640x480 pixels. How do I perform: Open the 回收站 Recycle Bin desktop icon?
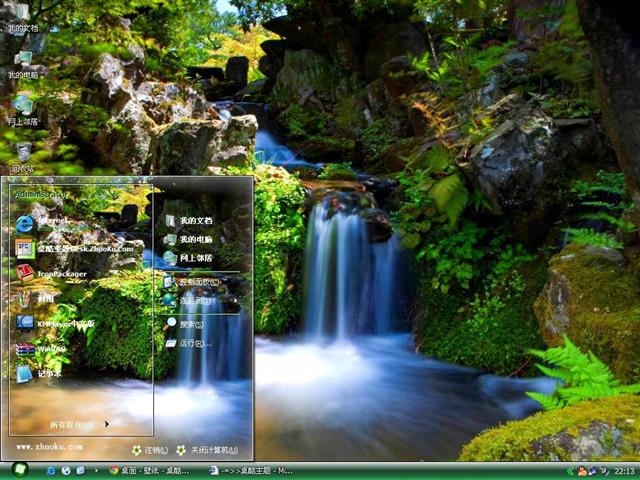[x=23, y=156]
